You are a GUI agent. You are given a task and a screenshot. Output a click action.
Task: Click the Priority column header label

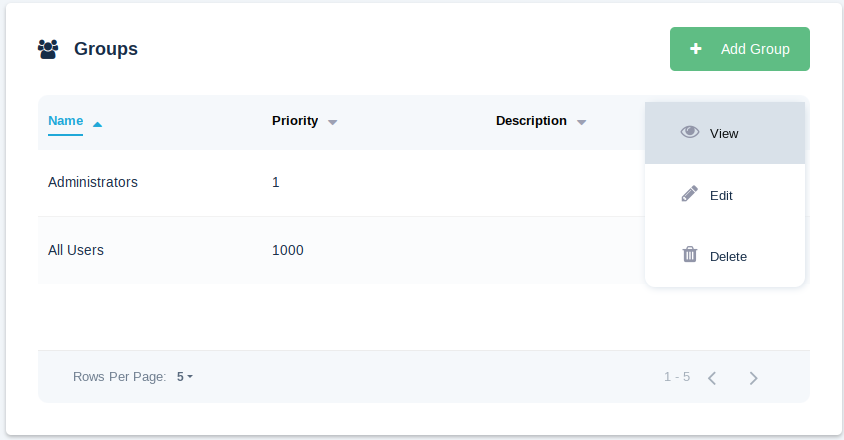click(295, 121)
